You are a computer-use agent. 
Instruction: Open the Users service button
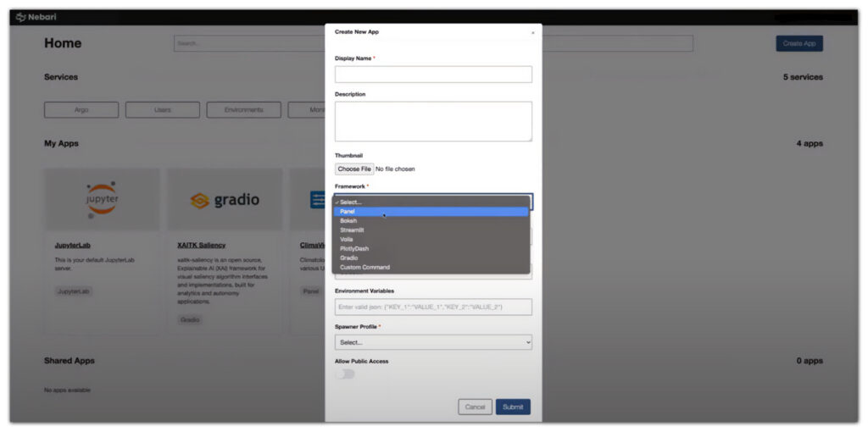pos(163,110)
